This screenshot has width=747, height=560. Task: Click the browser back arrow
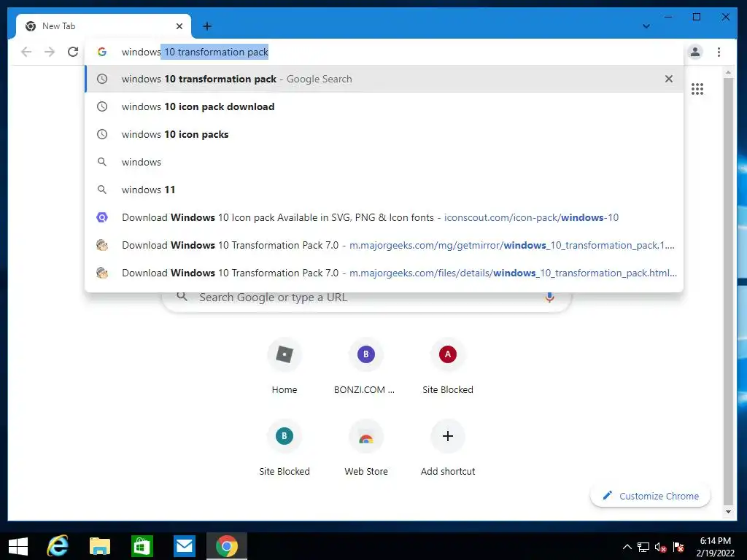26,52
